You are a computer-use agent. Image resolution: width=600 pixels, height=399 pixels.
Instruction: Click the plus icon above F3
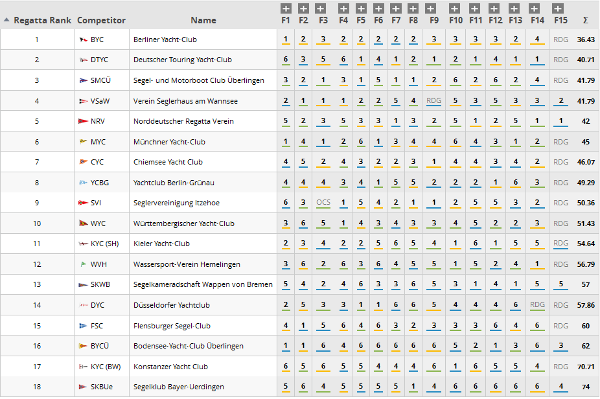pos(321,8)
